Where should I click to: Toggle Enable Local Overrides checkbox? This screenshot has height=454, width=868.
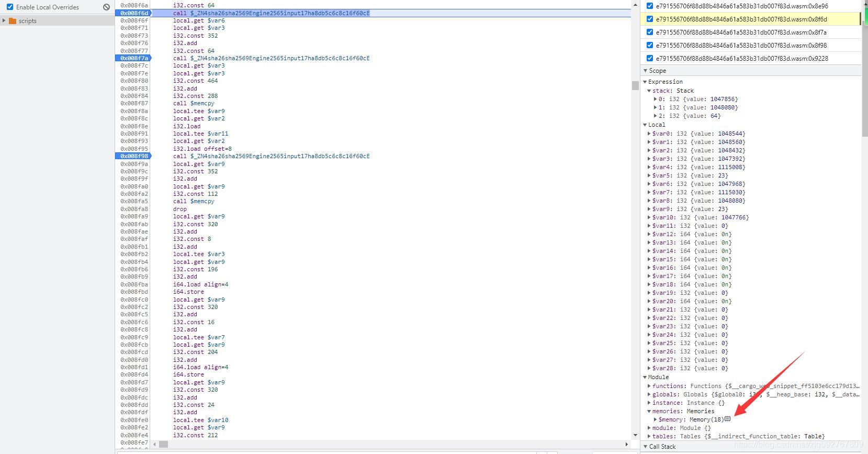click(x=10, y=7)
